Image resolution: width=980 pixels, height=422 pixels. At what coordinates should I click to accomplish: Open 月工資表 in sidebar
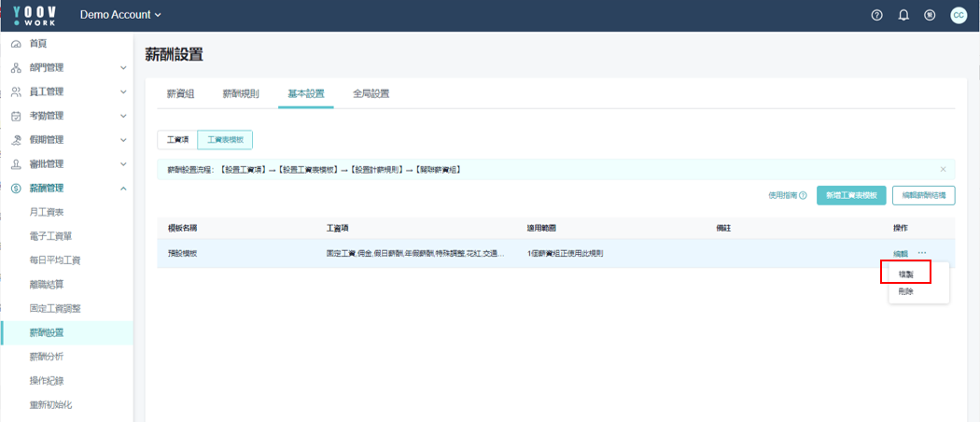click(x=47, y=213)
